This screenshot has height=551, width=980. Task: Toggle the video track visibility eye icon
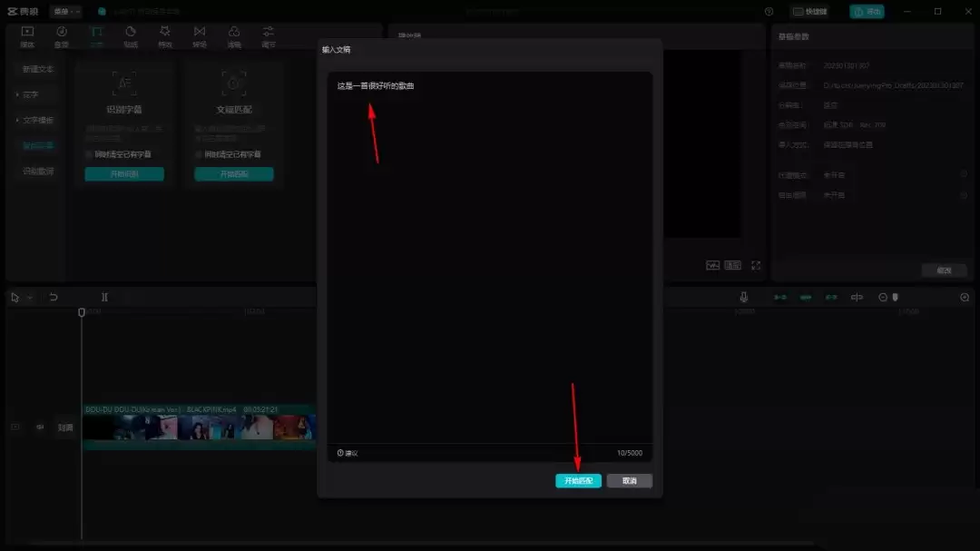click(40, 427)
